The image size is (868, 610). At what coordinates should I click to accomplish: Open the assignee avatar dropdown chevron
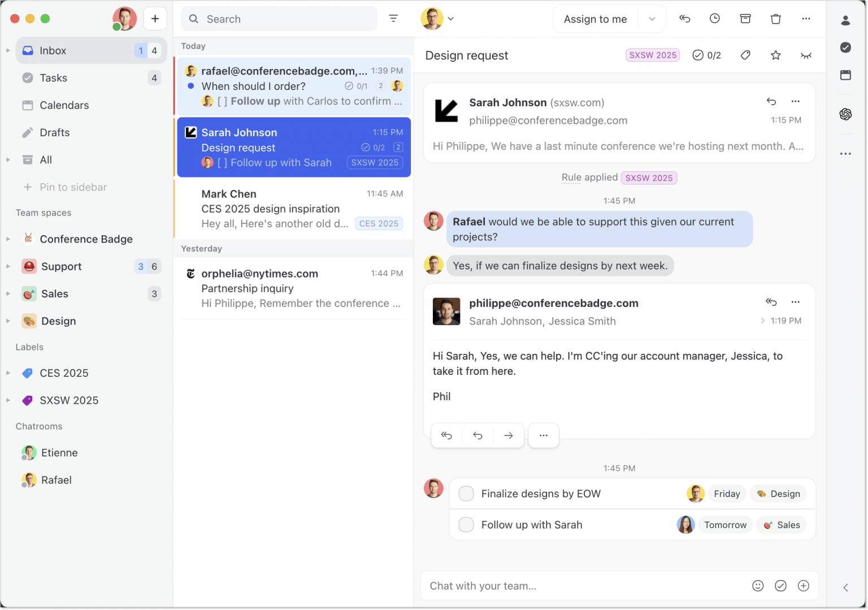(450, 19)
